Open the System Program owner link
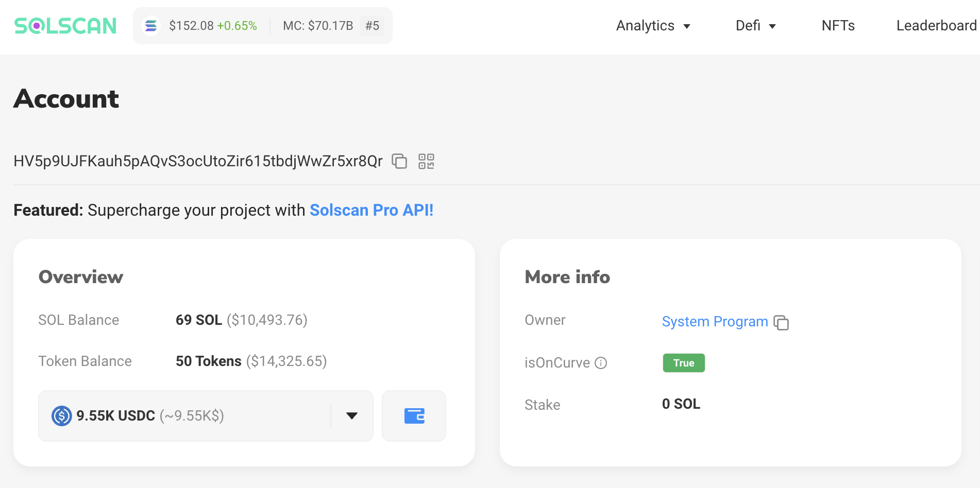980x488 pixels. (715, 322)
